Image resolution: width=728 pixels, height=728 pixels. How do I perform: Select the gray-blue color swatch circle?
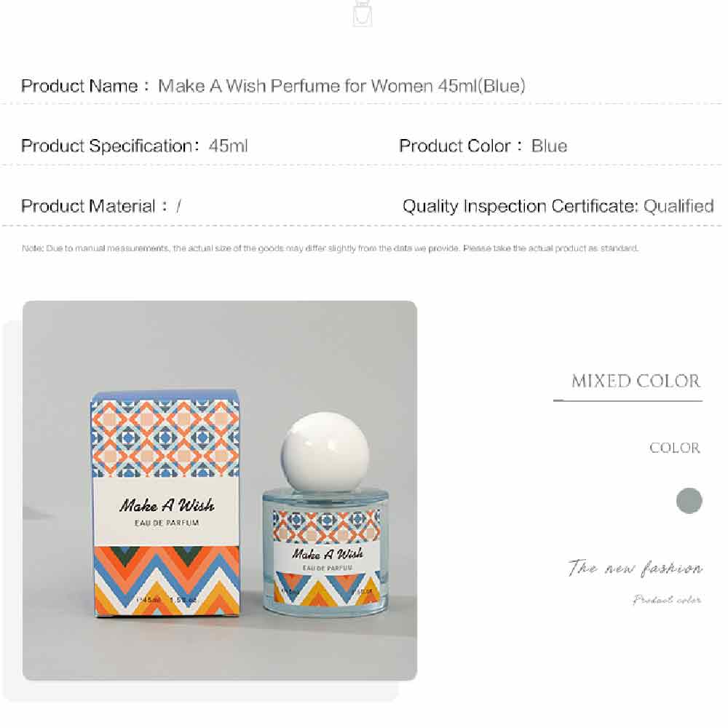coord(689,501)
